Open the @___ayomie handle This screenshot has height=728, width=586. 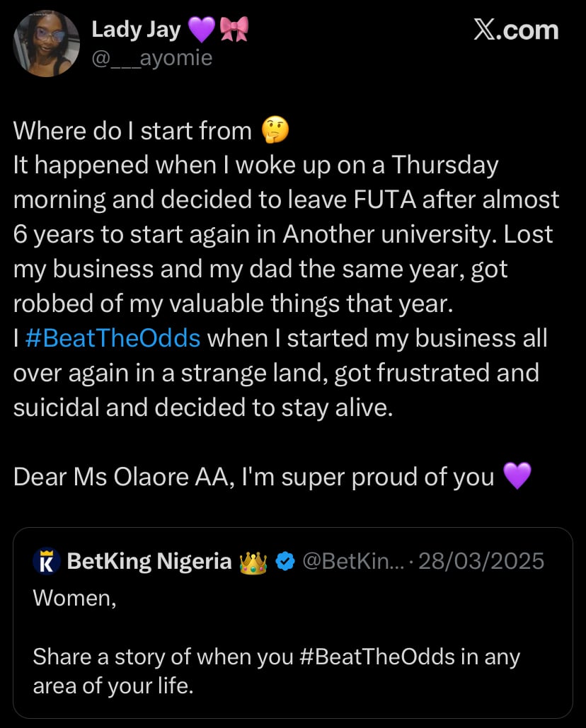[x=151, y=57]
